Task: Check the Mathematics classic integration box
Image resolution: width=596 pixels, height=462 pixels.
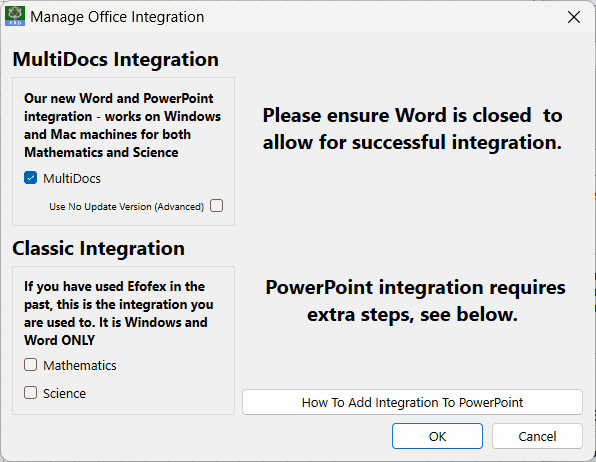Action: click(30, 365)
